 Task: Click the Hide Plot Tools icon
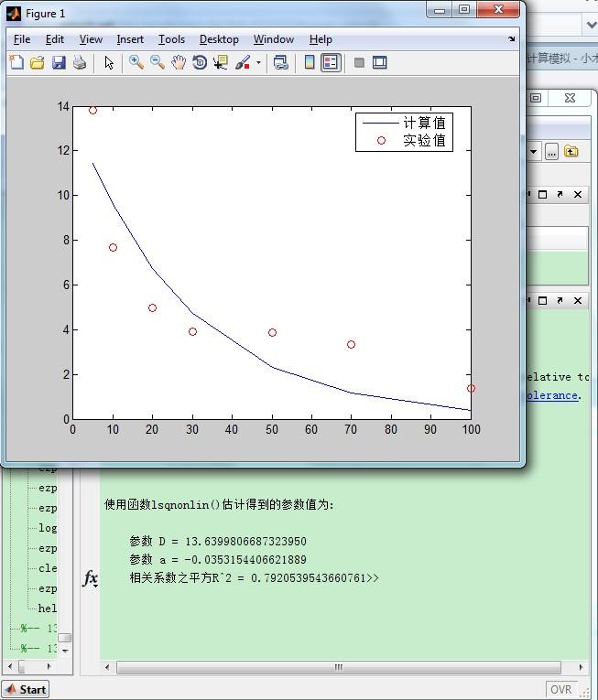pos(359,62)
